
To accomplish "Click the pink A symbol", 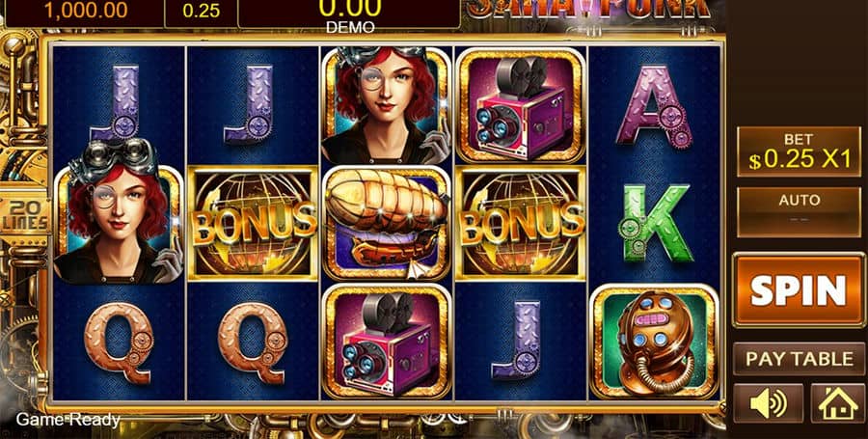I will coord(654,107).
